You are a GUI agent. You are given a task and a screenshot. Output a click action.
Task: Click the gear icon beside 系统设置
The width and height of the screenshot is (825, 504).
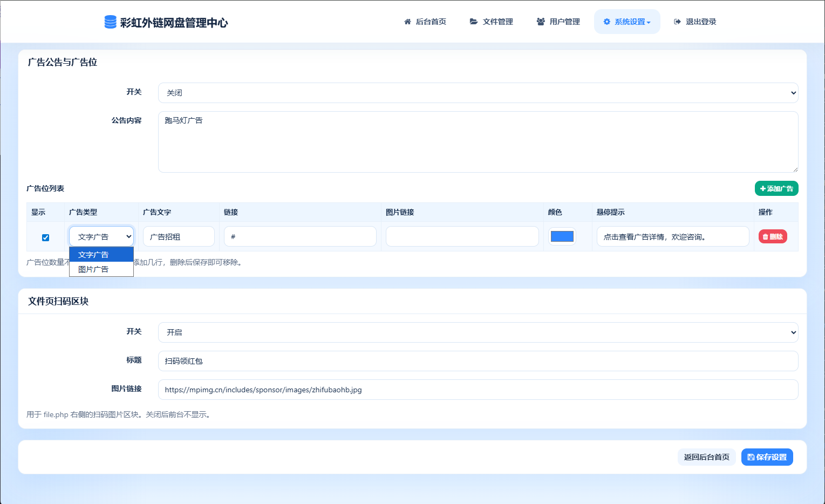[x=607, y=22]
